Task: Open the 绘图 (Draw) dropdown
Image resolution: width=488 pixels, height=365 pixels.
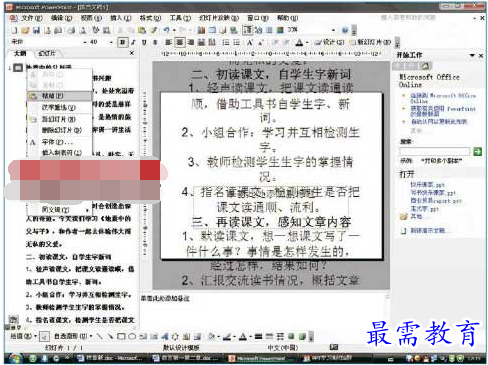Action: (23, 336)
